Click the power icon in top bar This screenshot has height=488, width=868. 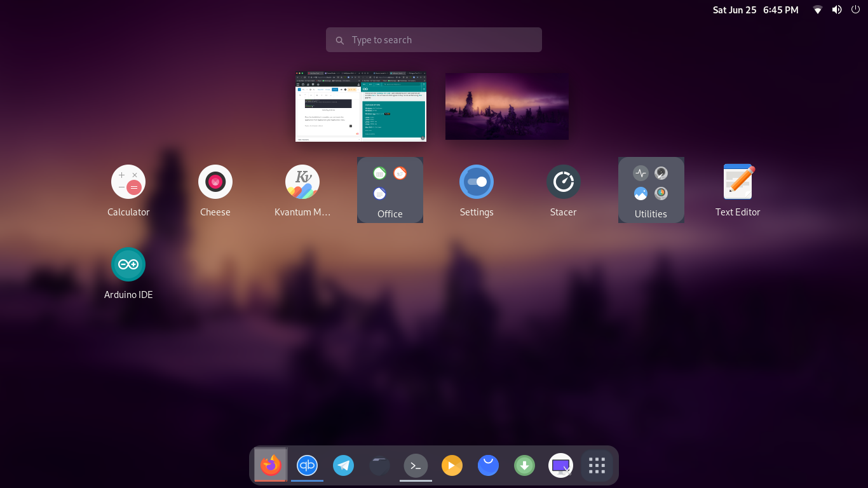coord(855,10)
